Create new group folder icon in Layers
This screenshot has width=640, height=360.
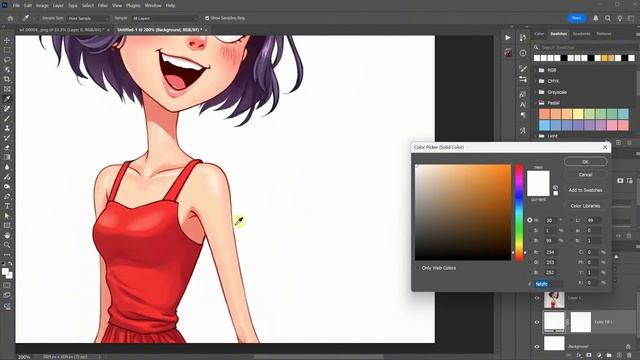(x=609, y=356)
